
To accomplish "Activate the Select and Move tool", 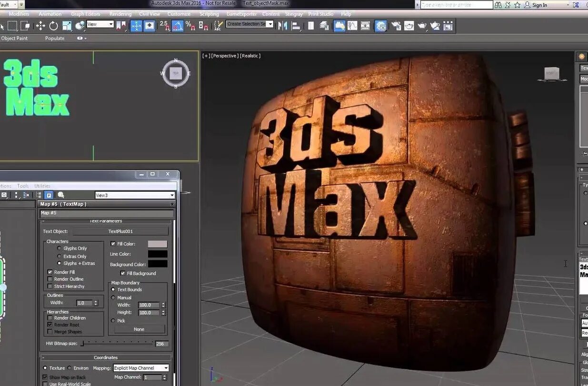I will click(40, 26).
